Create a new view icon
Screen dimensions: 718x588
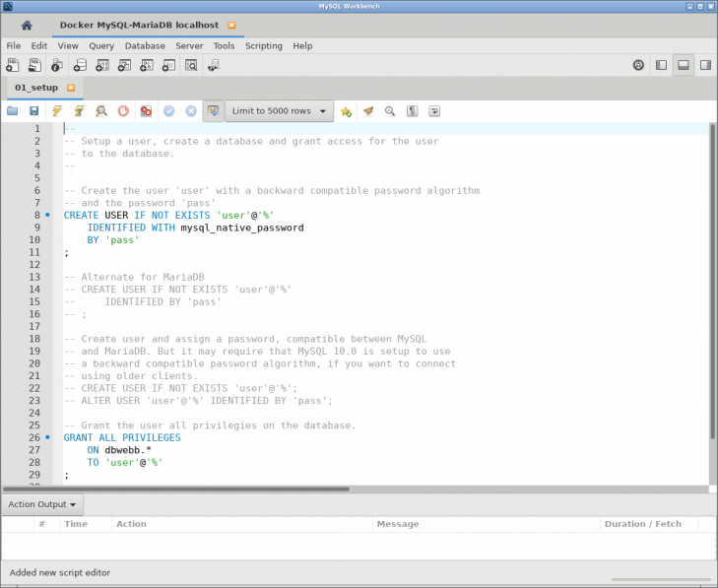(124, 65)
